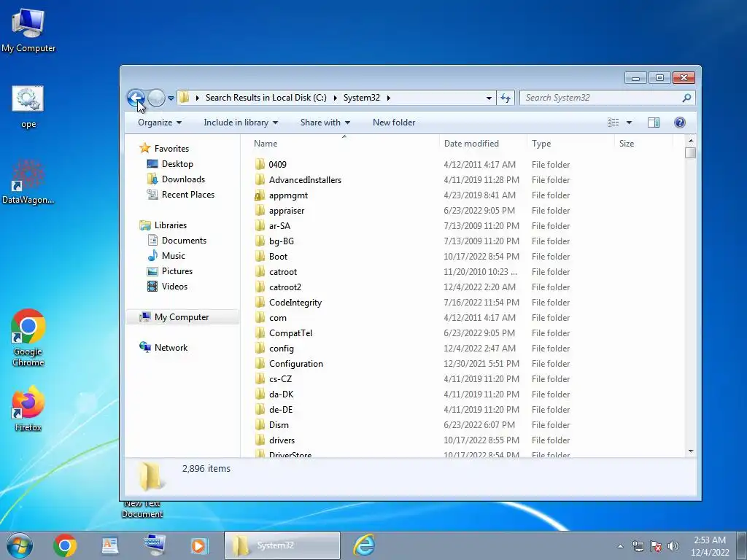This screenshot has height=560, width=747.
Task: Select the locked appmgmt folder icon
Action: pyautogui.click(x=260, y=195)
